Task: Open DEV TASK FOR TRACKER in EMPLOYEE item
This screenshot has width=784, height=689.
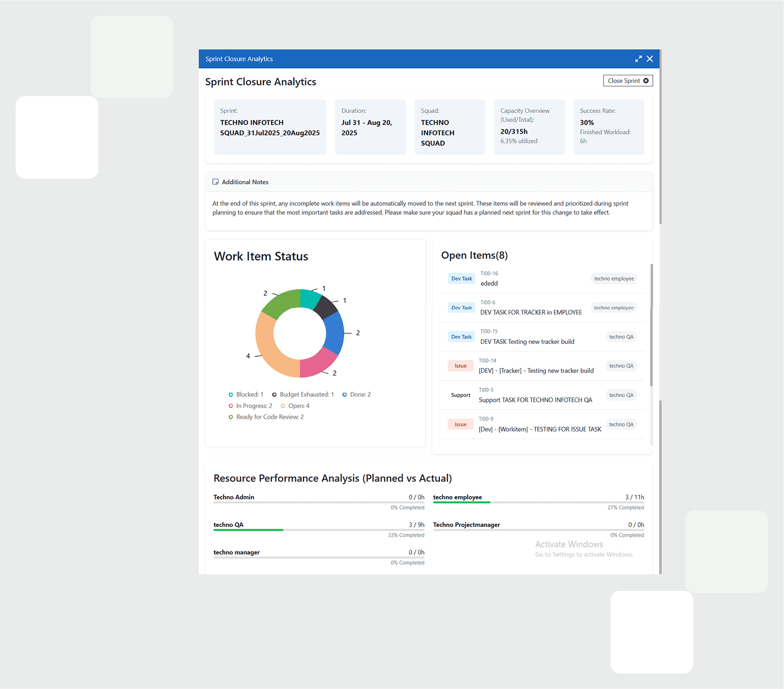Action: 531,312
